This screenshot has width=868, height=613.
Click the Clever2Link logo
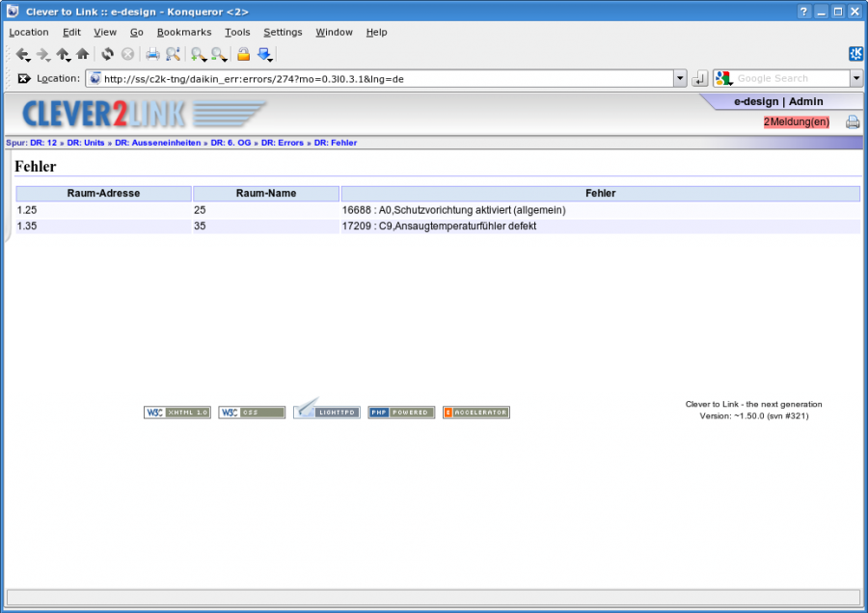pyautogui.click(x=144, y=114)
